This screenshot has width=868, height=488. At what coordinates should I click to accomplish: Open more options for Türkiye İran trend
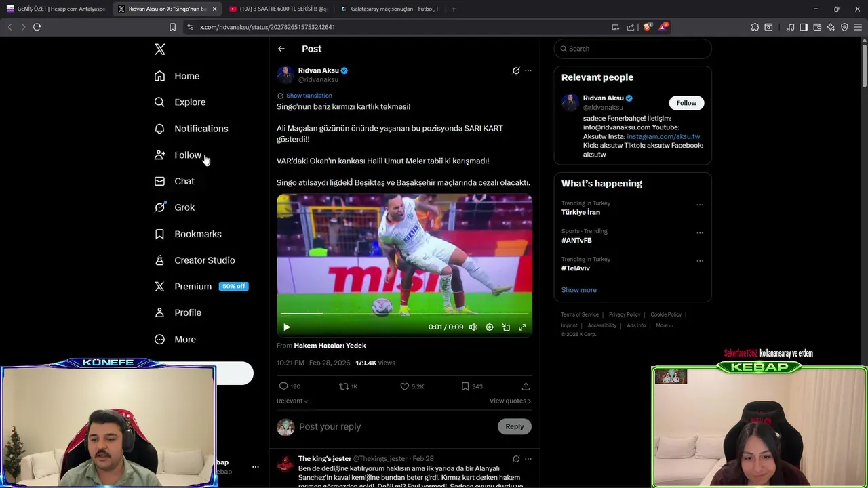click(700, 205)
